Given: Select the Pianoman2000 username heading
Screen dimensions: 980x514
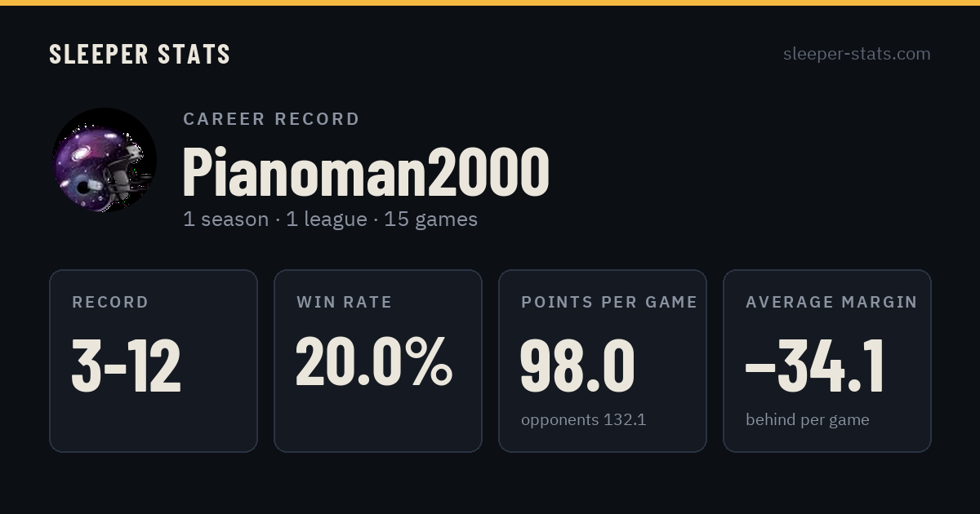Looking at the screenshot, I should point(366,171).
